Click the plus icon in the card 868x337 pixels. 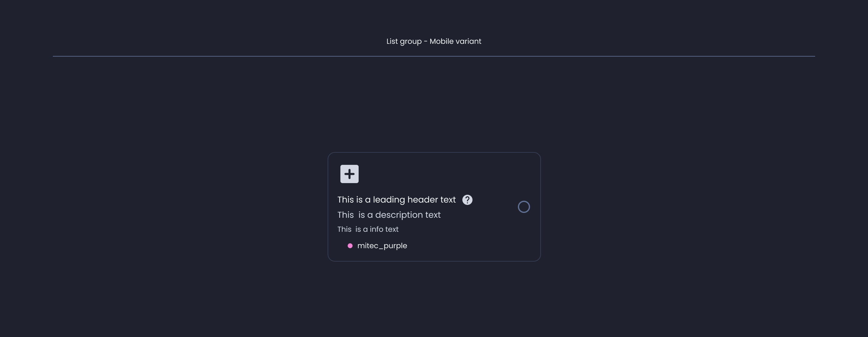pyautogui.click(x=350, y=174)
